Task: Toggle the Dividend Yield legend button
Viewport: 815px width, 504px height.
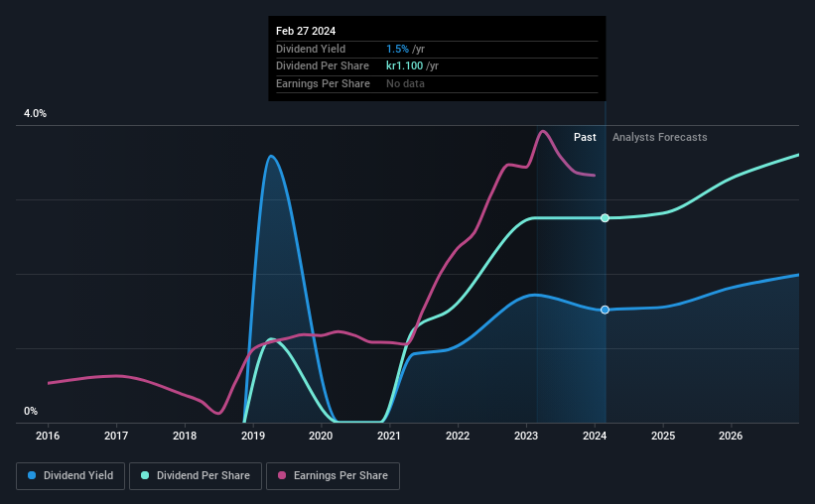Action: click(x=70, y=476)
